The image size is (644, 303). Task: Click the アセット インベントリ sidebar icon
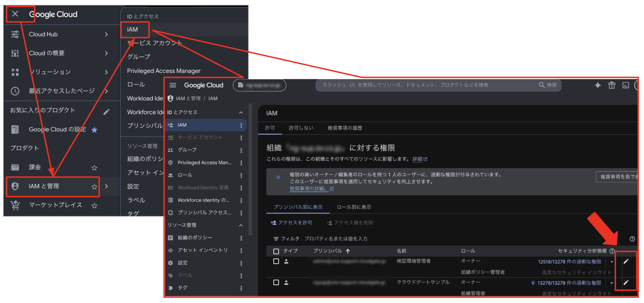tap(170, 250)
